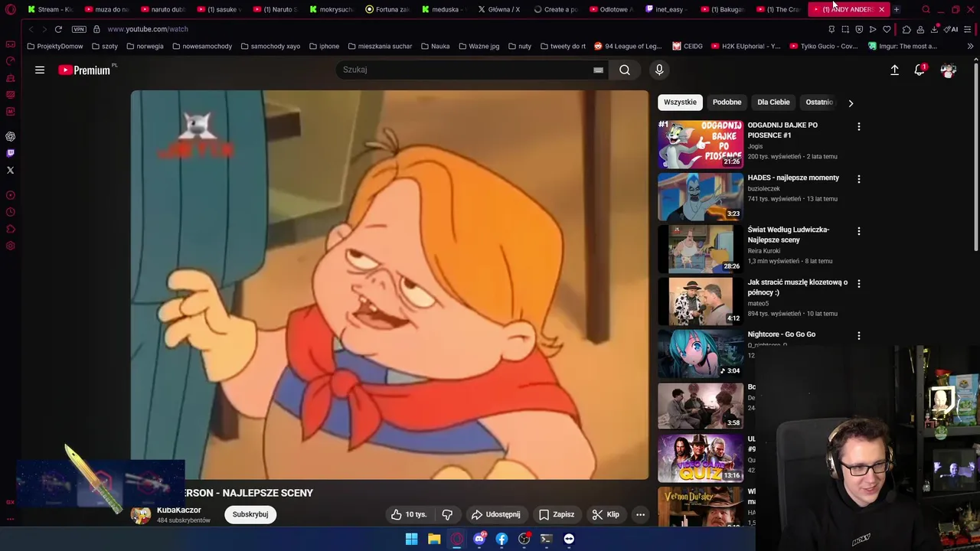Open GX Corner gamepad icon in sidebar
980x551 pixels.
[11, 44]
